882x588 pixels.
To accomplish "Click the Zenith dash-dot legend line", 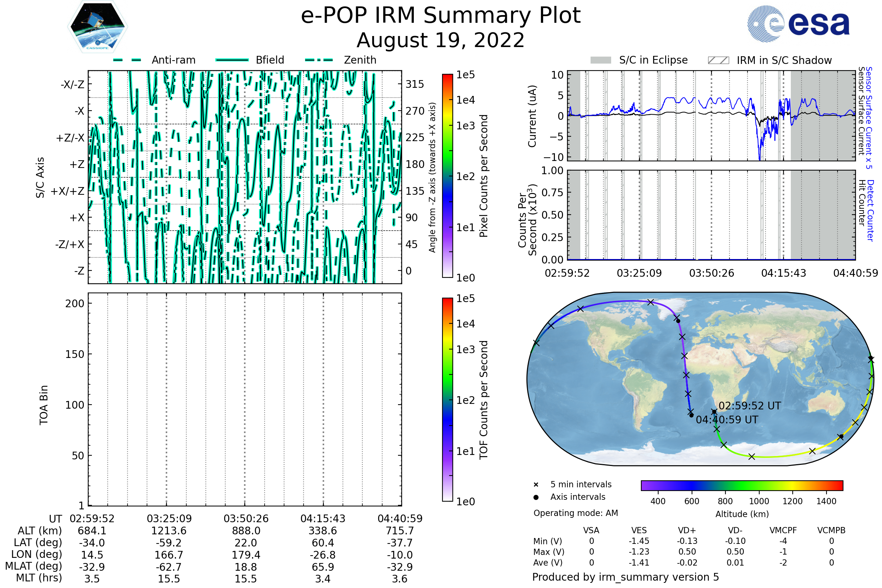I will [319, 60].
